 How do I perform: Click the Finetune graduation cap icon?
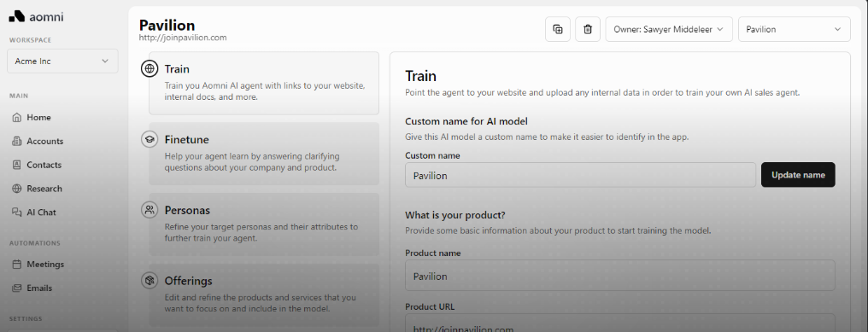pyautogui.click(x=150, y=139)
